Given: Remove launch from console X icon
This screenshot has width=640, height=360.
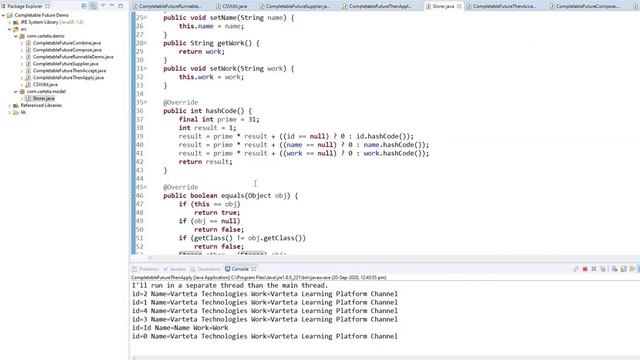Looking at the screenshot, I should click(x=594, y=269).
